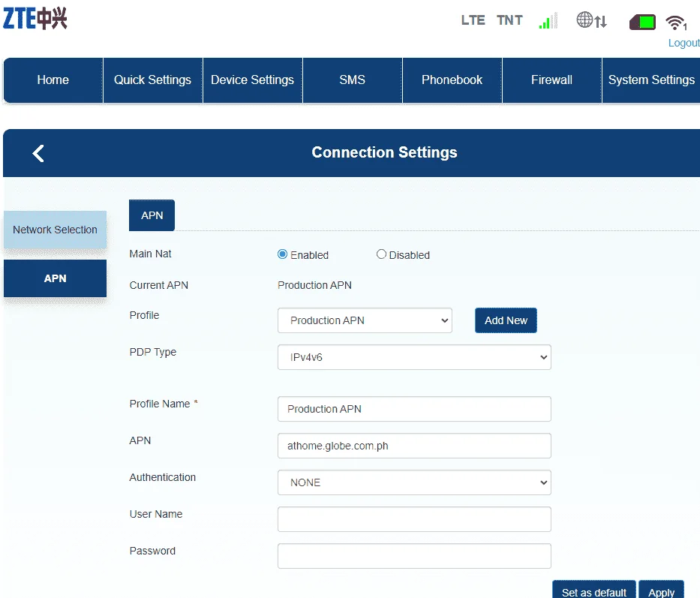700x598 pixels.
Task: Click the Connection Settings heading
Action: point(384,152)
